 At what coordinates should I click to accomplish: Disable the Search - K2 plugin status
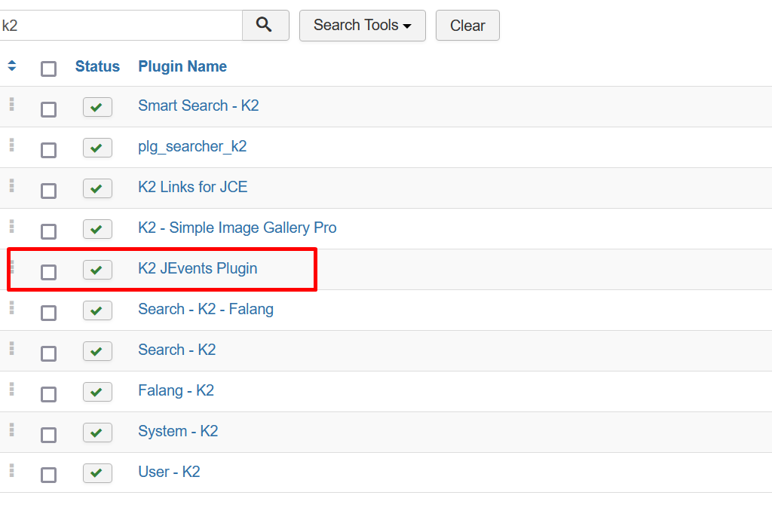97,351
